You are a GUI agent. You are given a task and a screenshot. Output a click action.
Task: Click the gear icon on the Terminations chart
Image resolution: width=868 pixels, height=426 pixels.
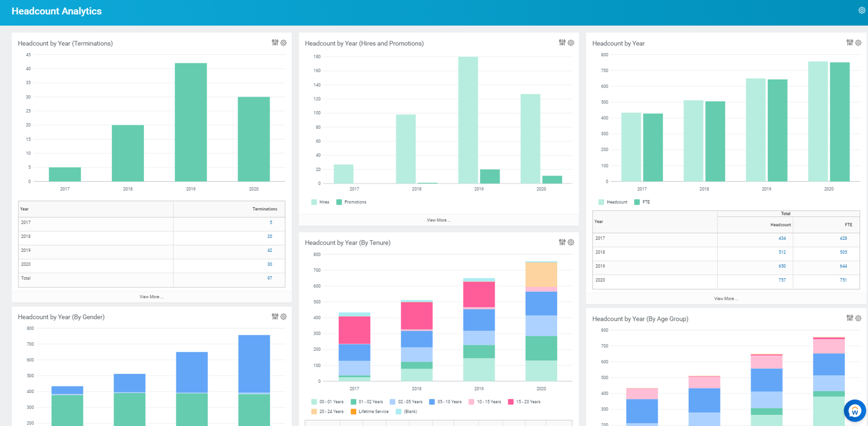tap(284, 43)
